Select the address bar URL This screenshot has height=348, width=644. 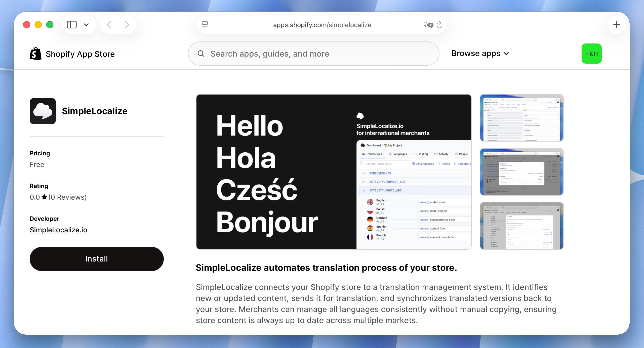pos(322,25)
